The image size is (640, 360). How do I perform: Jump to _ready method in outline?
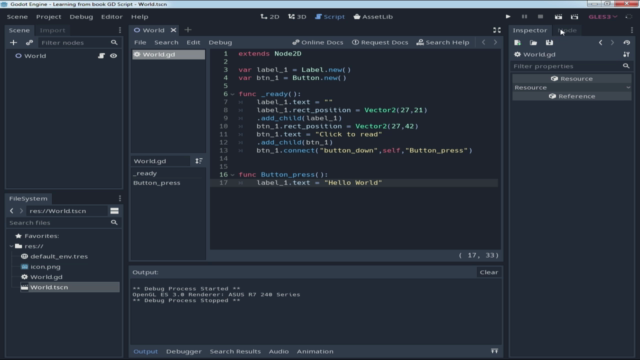145,173
